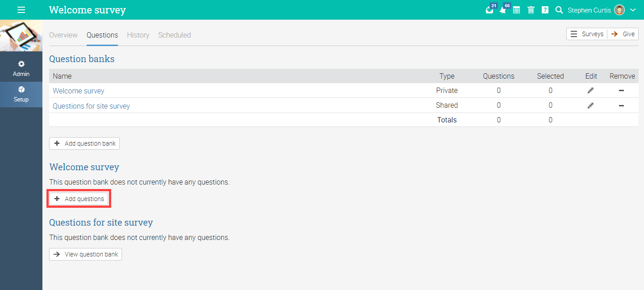This screenshot has width=644, height=290.
Task: Open the Scheduled tab
Action: (175, 35)
